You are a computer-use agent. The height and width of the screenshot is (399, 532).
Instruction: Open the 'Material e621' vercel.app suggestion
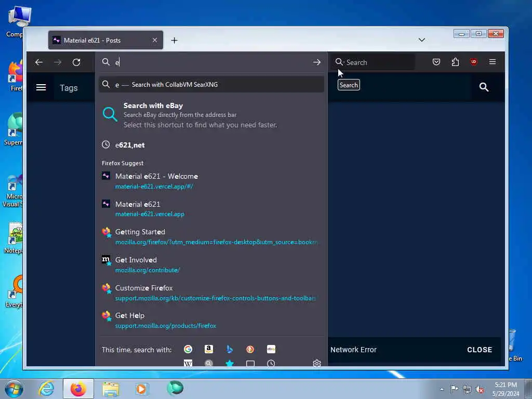pos(211,209)
